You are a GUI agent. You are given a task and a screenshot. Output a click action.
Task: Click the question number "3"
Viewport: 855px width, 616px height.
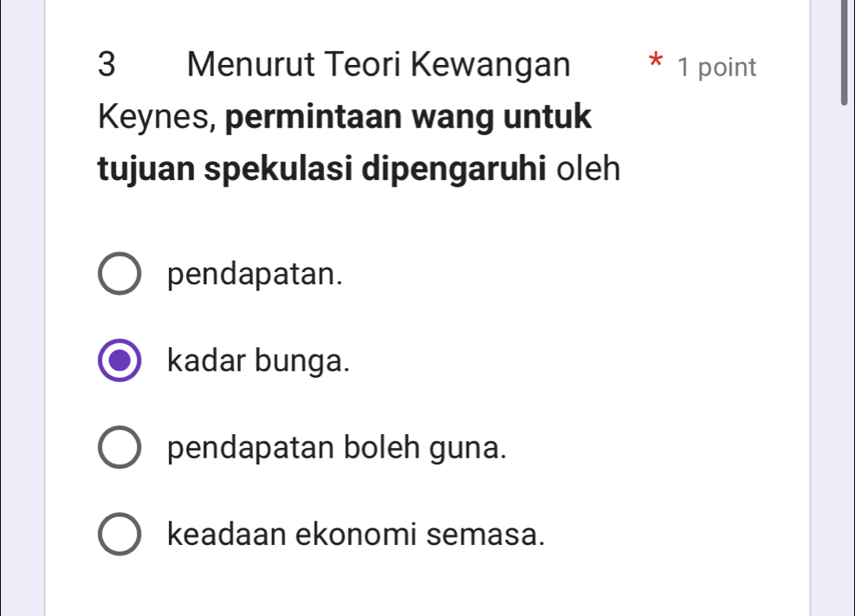(x=107, y=65)
